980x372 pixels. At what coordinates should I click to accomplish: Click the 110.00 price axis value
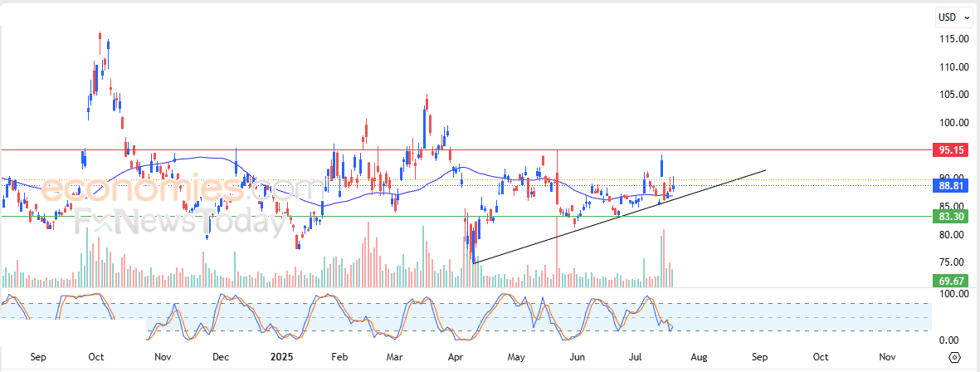953,67
